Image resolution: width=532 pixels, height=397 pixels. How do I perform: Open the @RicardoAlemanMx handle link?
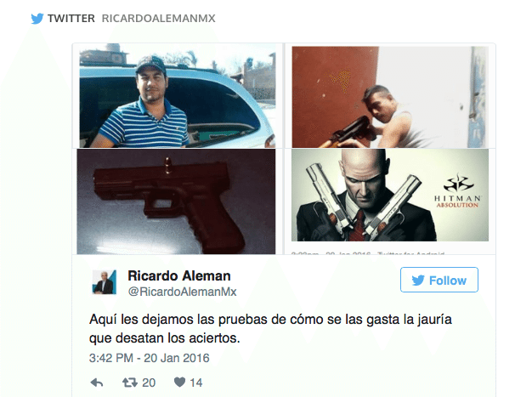click(182, 292)
